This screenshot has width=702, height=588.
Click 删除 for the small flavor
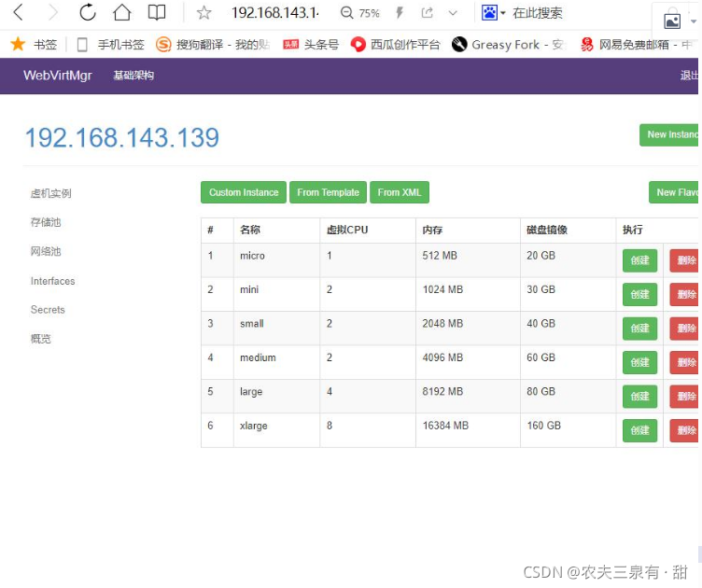(x=684, y=329)
